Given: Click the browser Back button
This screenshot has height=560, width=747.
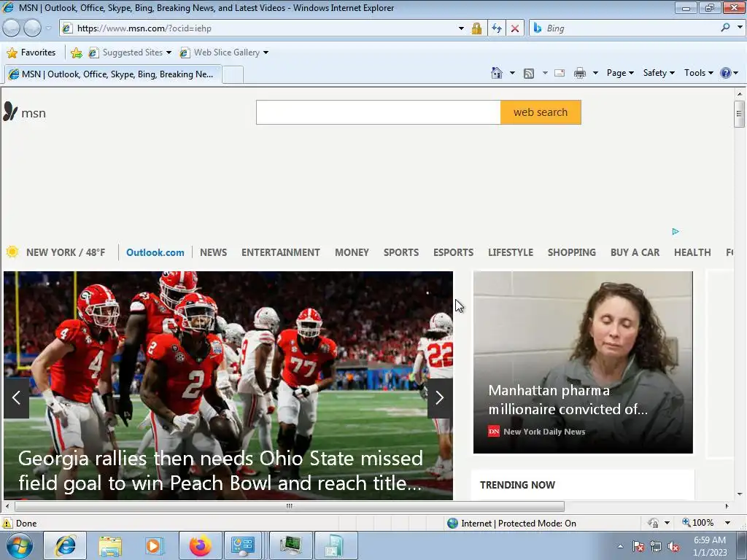Looking at the screenshot, I should pos(12,28).
